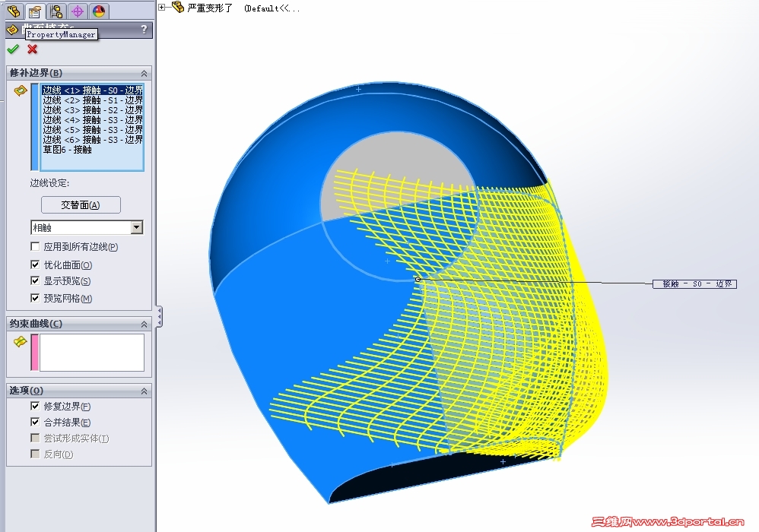
Task: Select 边线 <3> 接触 - S2 - 边界 row
Action: pos(93,109)
